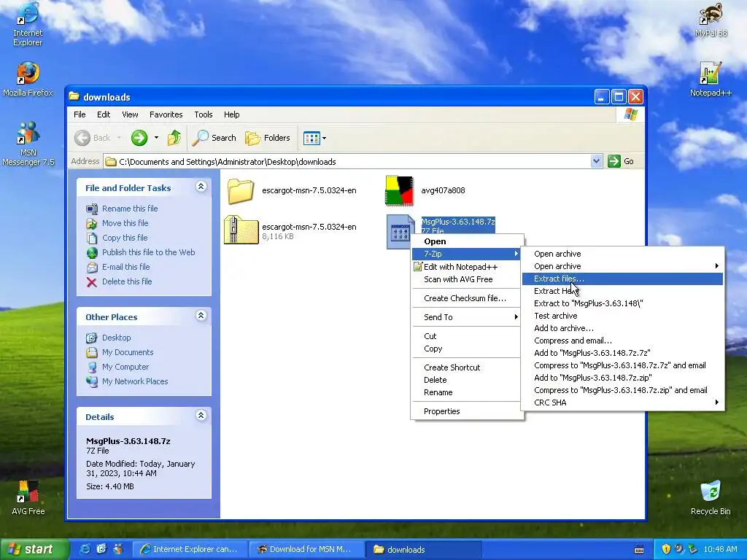
Task: Choose the second Open archive entry with submenu arrow
Action: coord(622,266)
